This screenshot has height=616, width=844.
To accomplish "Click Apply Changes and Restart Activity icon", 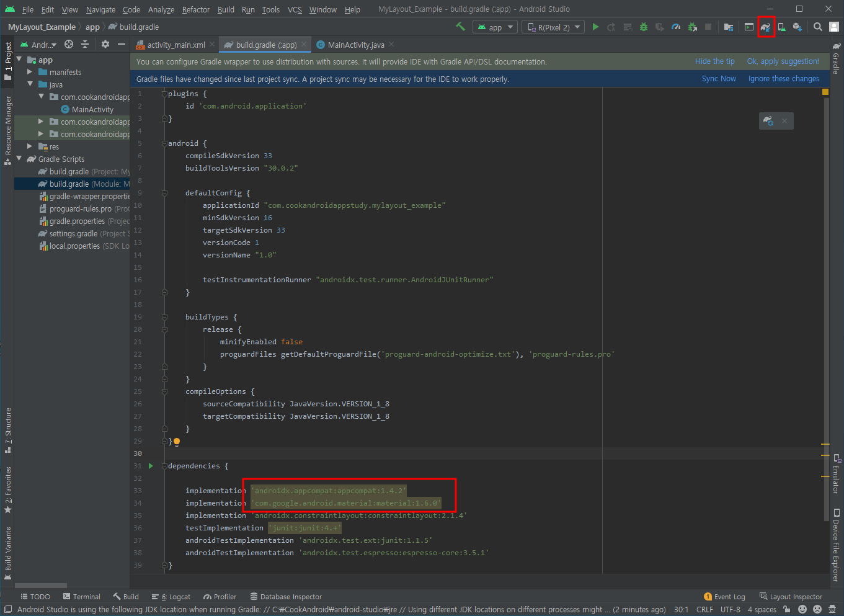I will point(611,27).
